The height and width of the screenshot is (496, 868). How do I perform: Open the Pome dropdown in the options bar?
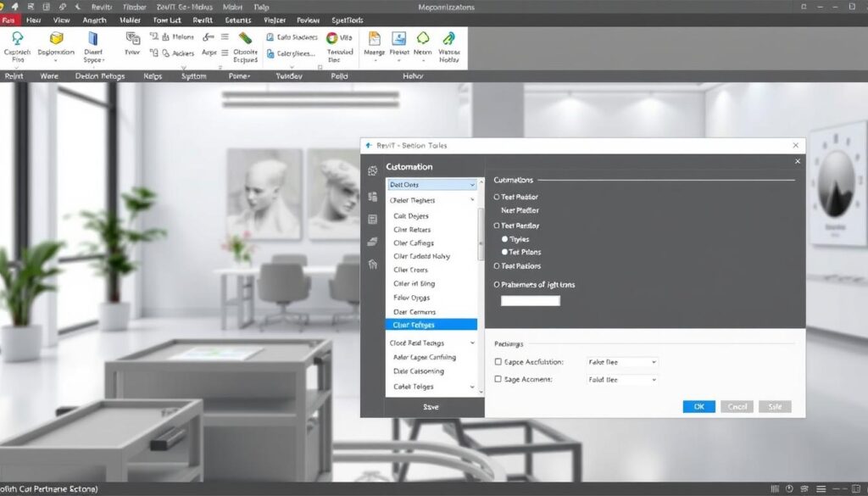click(x=239, y=75)
